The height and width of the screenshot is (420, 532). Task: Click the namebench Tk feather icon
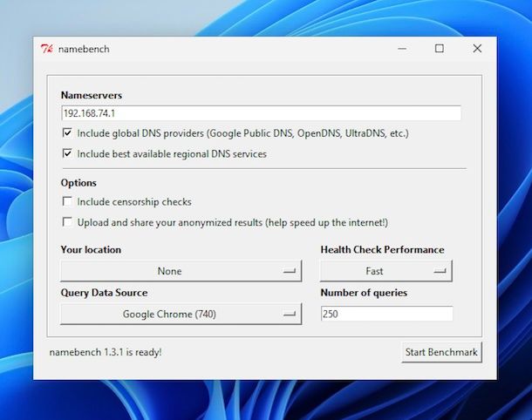(47, 49)
